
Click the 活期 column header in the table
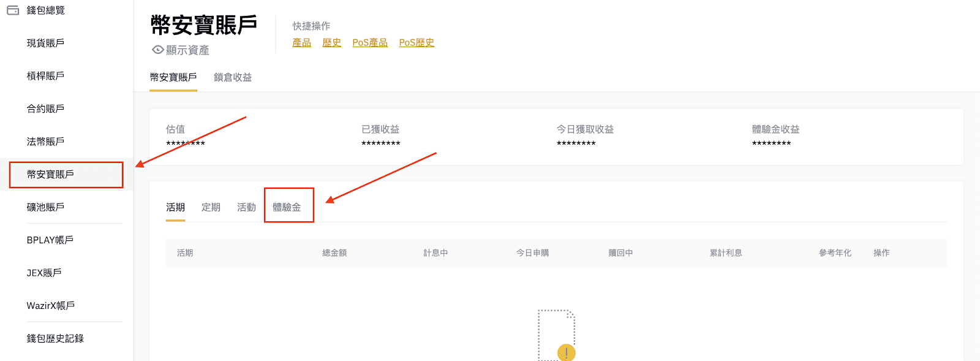185,253
